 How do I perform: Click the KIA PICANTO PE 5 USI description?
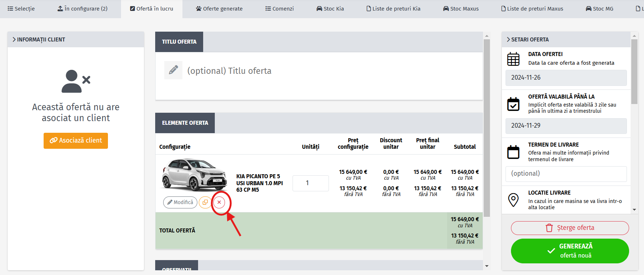pos(259,183)
